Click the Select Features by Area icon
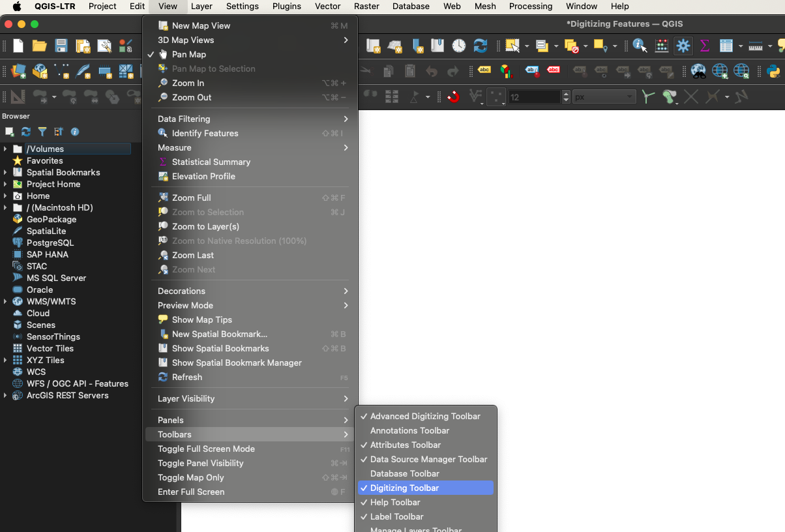This screenshot has width=785, height=532. 512,46
